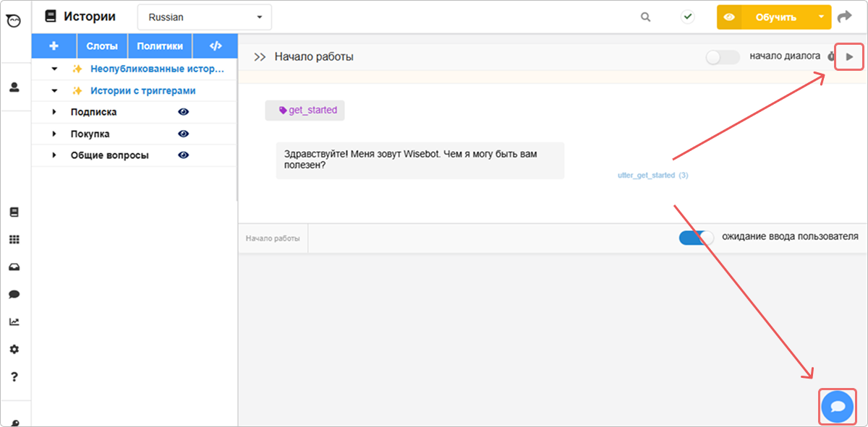Open the Russian language dropdown

pos(204,17)
